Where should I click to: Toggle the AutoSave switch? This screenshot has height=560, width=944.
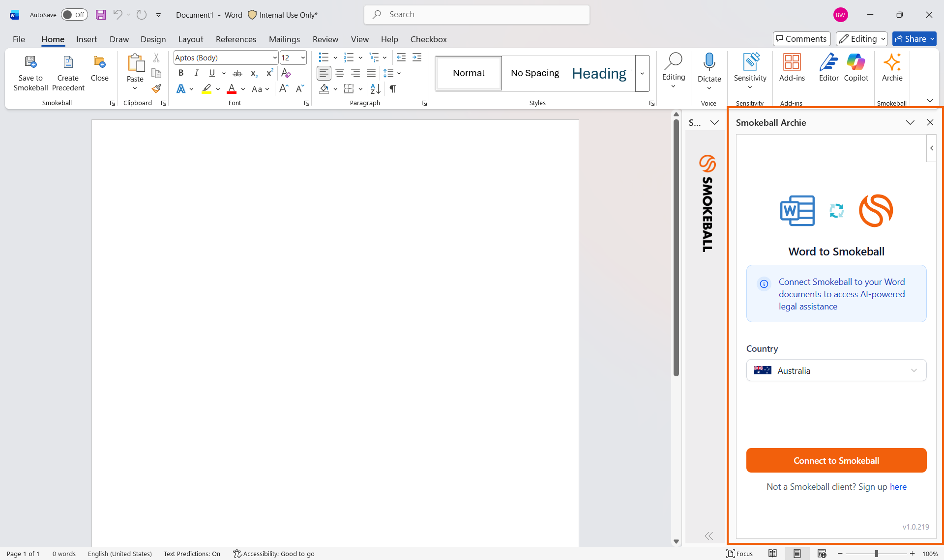tap(74, 15)
